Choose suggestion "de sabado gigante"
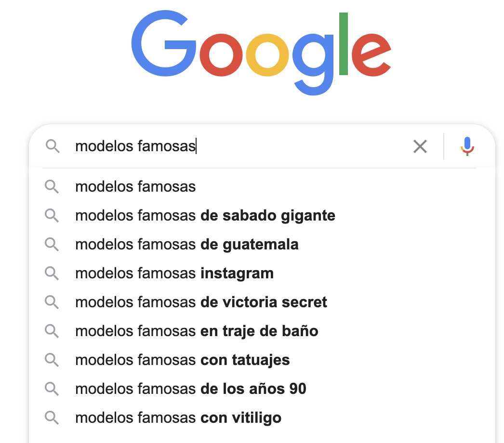 [262, 216]
